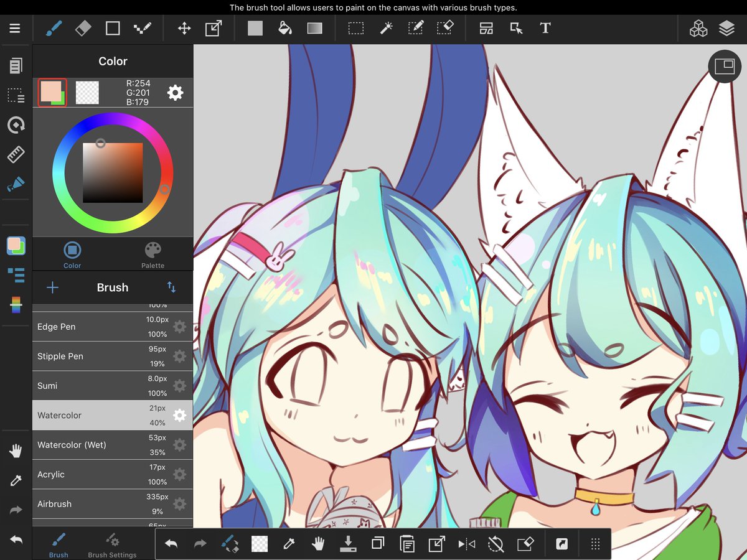This screenshot has width=747, height=560.
Task: Select the Fill rectangle tool
Action: (x=255, y=29)
